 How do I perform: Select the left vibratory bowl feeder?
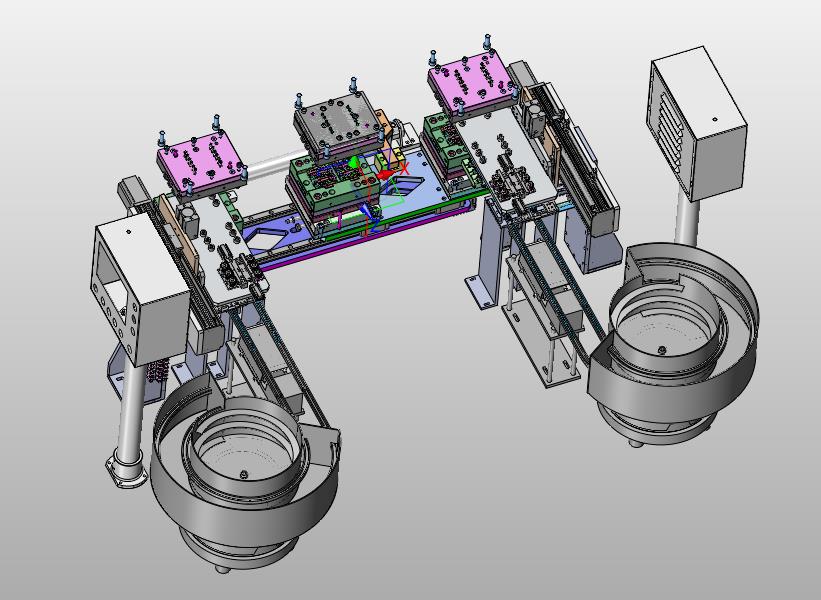click(245, 475)
